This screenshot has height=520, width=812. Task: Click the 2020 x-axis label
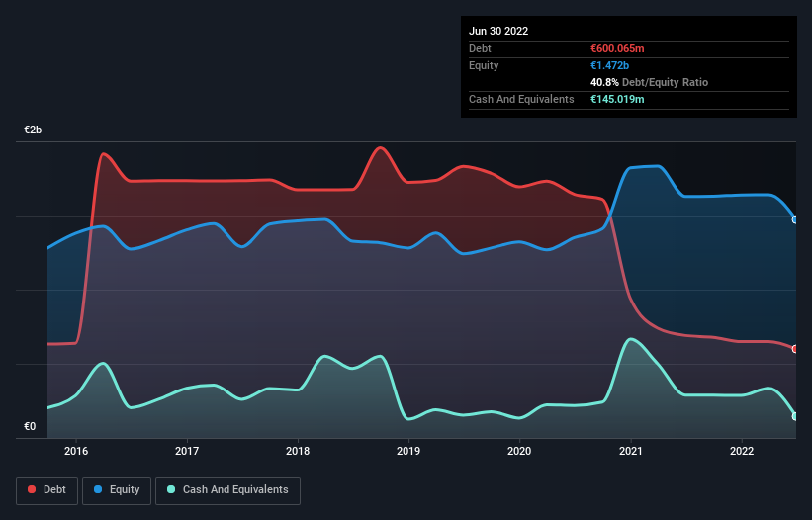coord(519,451)
